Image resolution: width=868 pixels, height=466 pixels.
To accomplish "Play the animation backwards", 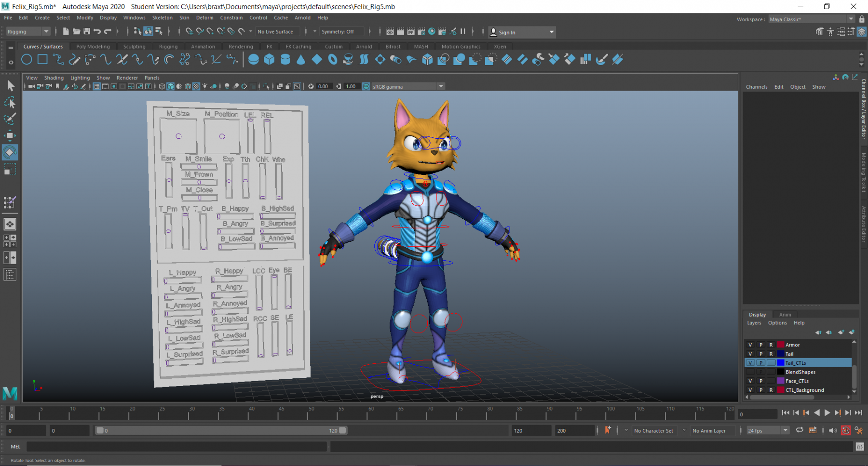I will pyautogui.click(x=817, y=413).
